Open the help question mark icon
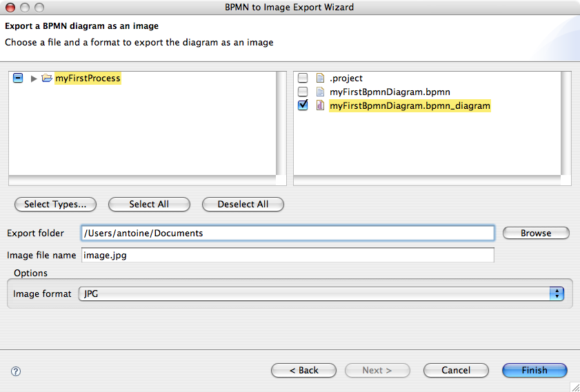 16,371
